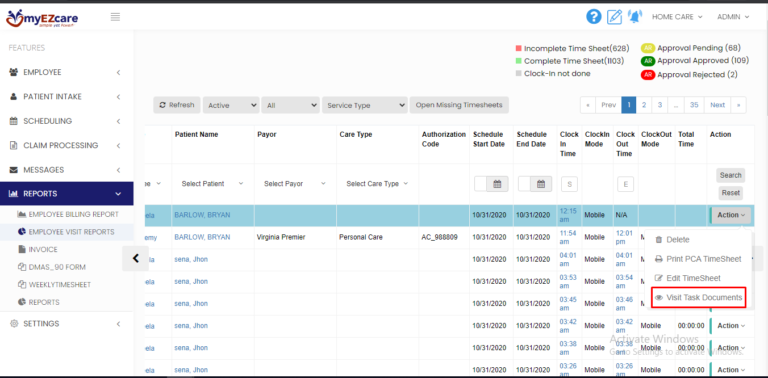The image size is (768, 378).
Task: Click 12:01 pm clock-out time link
Action: (624, 237)
